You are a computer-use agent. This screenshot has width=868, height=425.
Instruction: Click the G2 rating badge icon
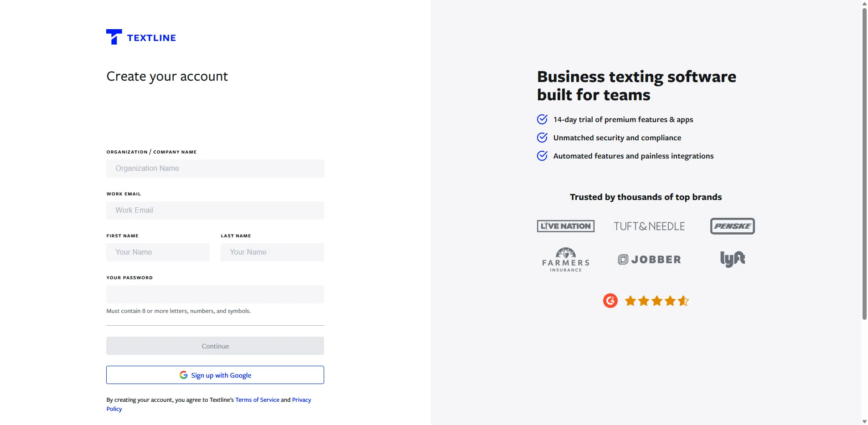coord(610,301)
